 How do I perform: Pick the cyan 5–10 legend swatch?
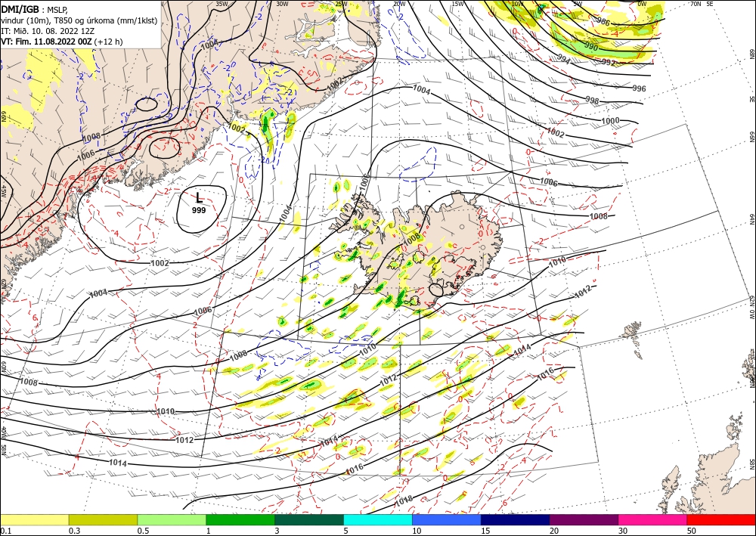(x=378, y=519)
